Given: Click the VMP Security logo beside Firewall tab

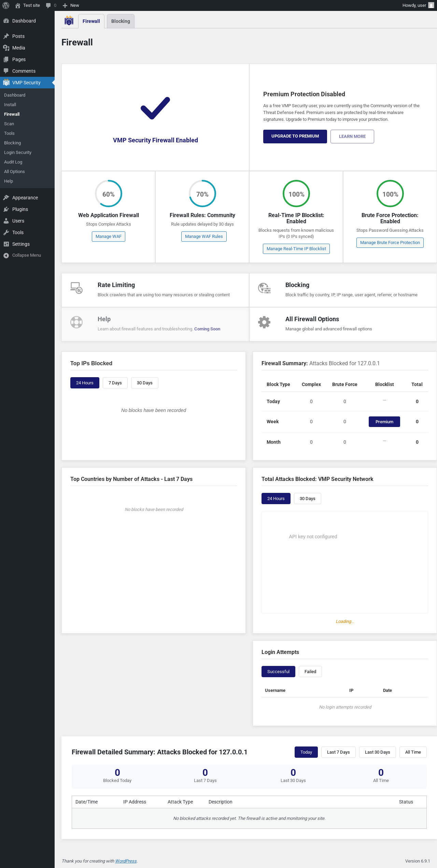Looking at the screenshot, I should [x=69, y=21].
